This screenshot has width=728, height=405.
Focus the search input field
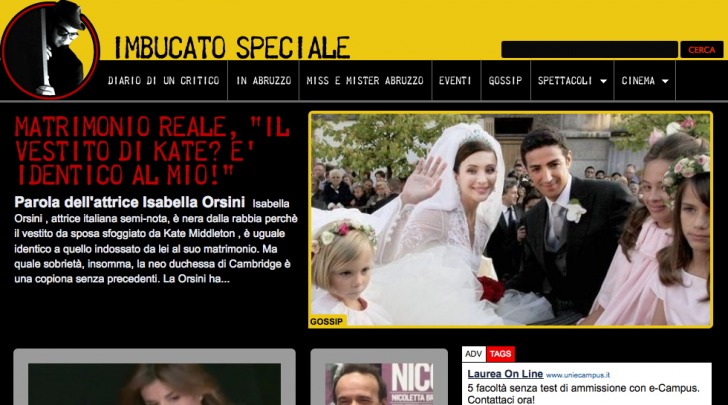point(589,50)
